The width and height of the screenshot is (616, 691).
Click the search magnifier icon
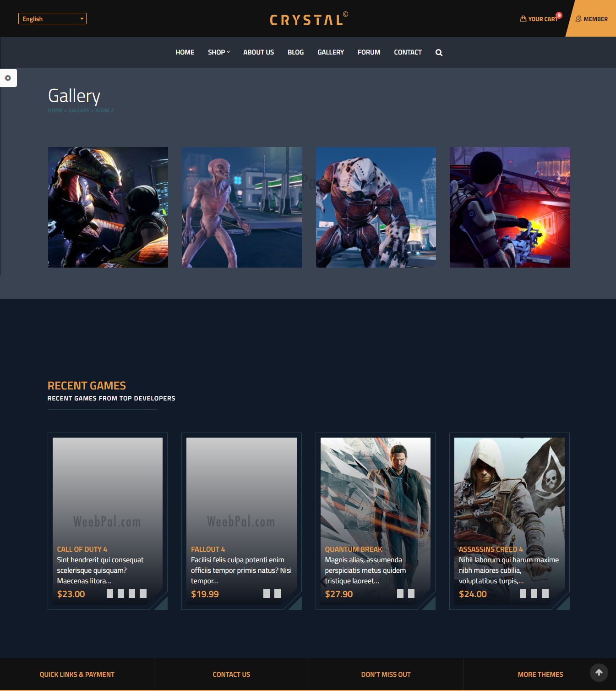coord(439,53)
